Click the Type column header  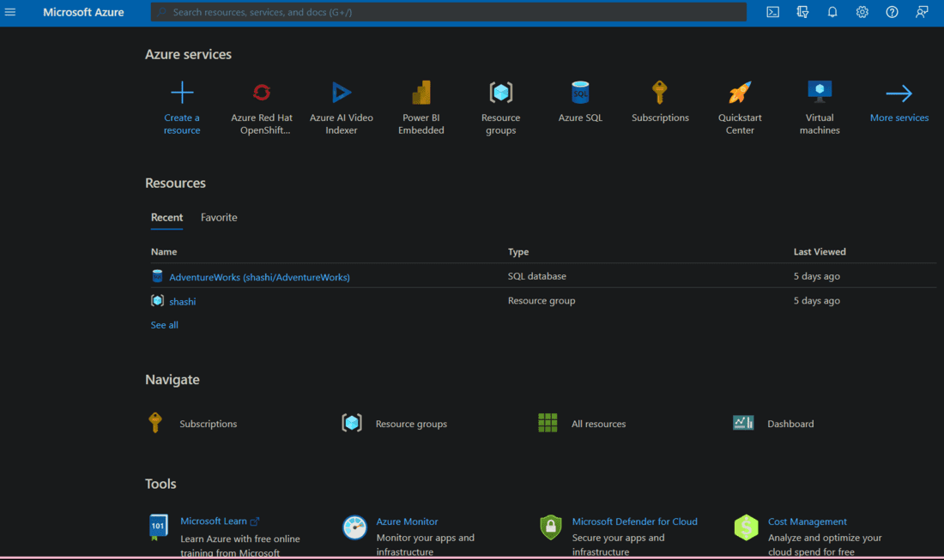coord(517,251)
